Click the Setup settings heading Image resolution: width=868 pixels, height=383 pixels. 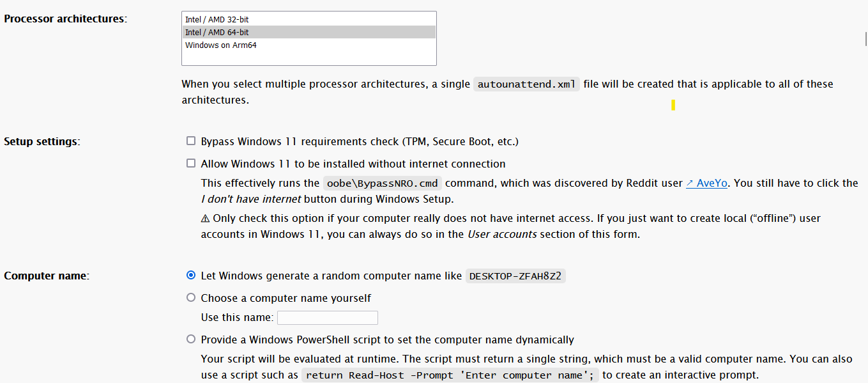[x=42, y=141]
